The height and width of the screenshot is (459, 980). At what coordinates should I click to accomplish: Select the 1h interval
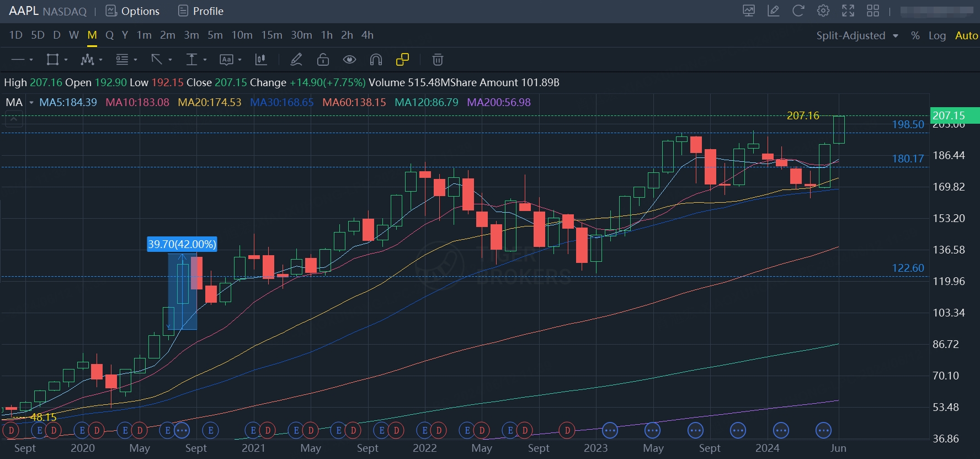(x=327, y=35)
